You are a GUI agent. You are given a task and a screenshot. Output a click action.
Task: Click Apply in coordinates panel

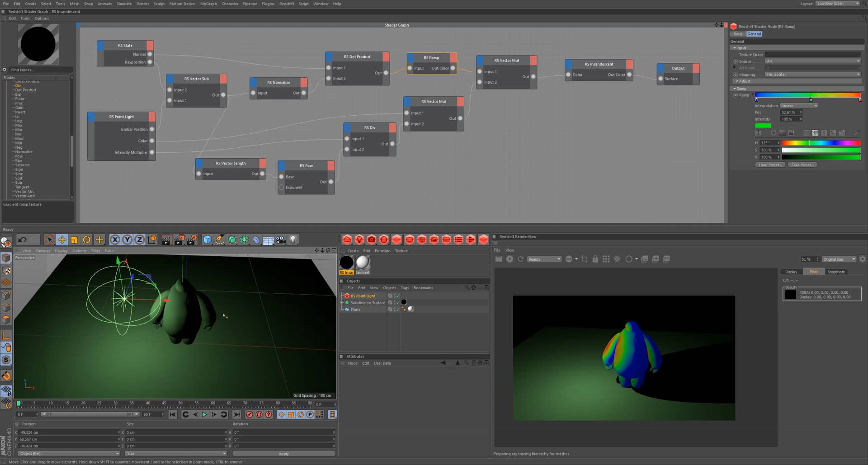(x=283, y=454)
